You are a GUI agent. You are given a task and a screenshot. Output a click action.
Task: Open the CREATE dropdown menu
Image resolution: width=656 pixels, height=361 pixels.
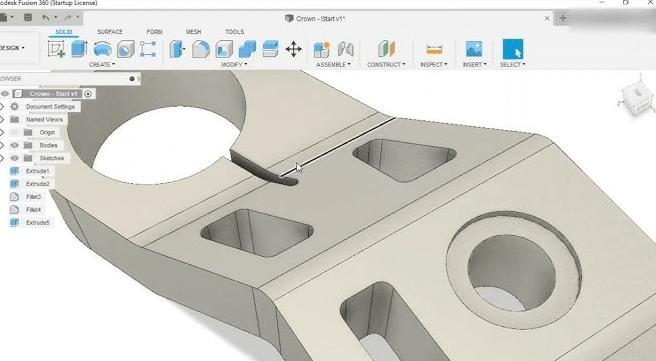[x=102, y=64]
